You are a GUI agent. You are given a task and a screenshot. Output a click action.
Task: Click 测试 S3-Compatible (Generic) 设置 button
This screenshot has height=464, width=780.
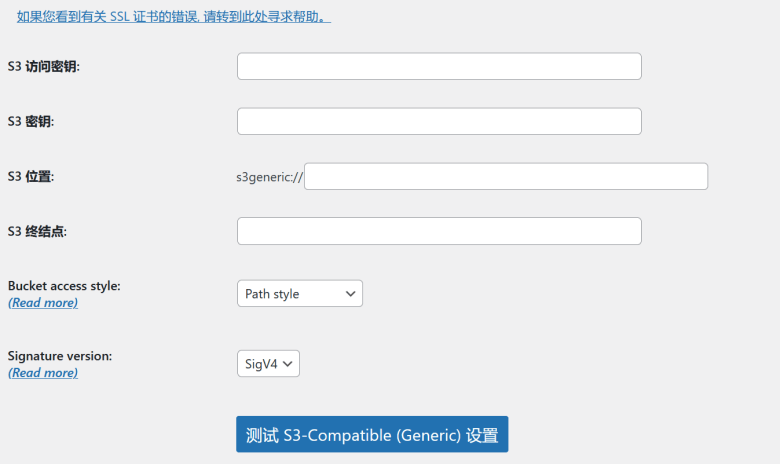click(372, 434)
